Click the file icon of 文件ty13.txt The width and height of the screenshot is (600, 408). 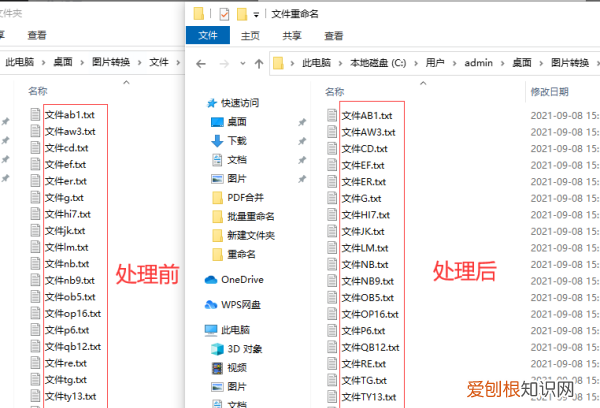35,396
